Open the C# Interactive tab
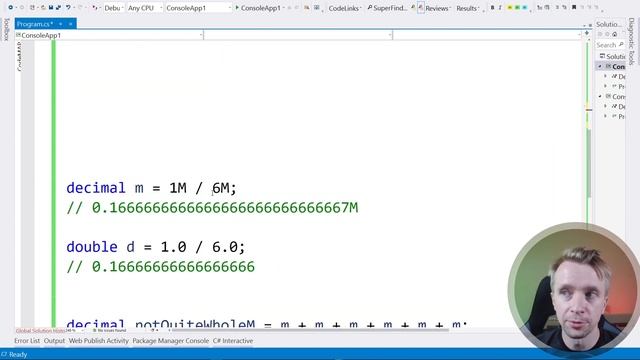The width and height of the screenshot is (640, 360). (x=233, y=341)
